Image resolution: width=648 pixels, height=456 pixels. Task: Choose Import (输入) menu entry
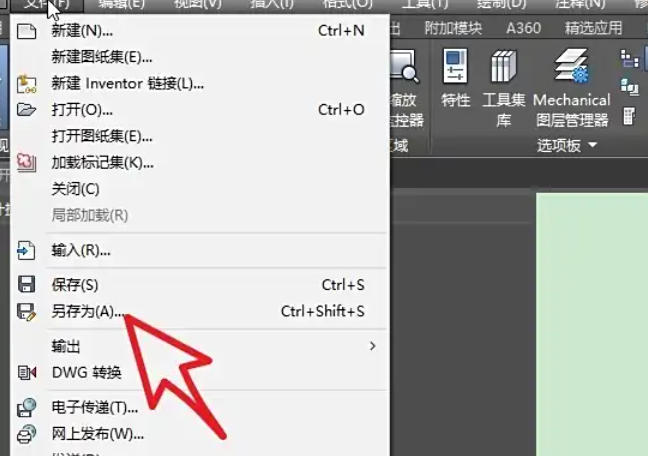(x=199, y=251)
